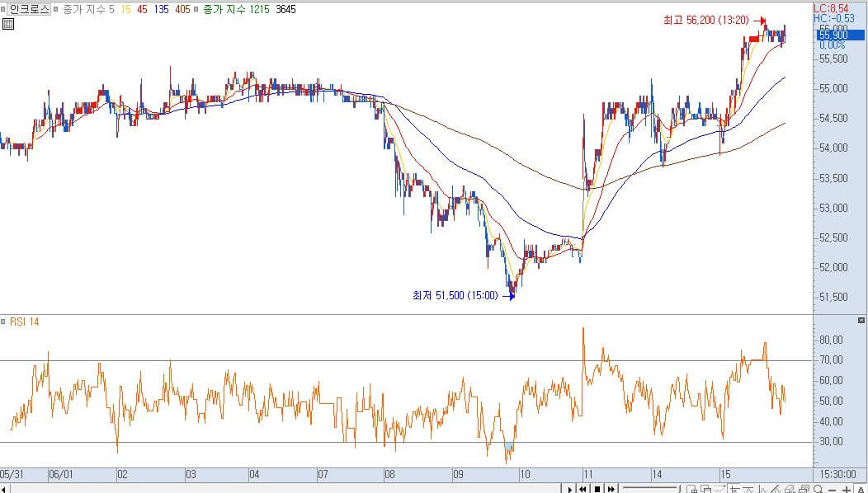
Task: Select the brown 405 period label
Action: [x=182, y=9]
